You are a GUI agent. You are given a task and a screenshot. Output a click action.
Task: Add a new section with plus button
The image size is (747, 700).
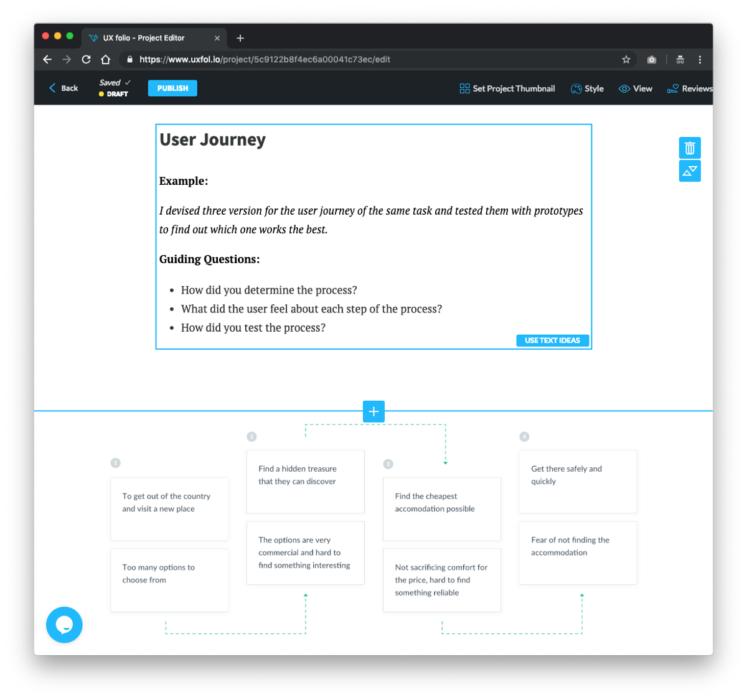[x=374, y=411]
